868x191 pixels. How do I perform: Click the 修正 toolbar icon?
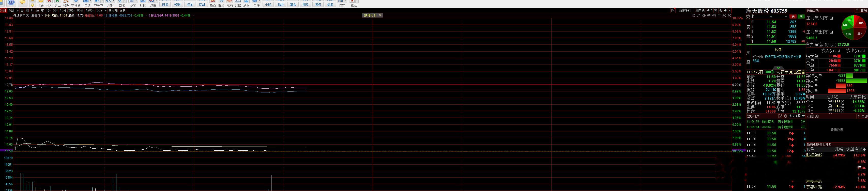coord(41,3)
